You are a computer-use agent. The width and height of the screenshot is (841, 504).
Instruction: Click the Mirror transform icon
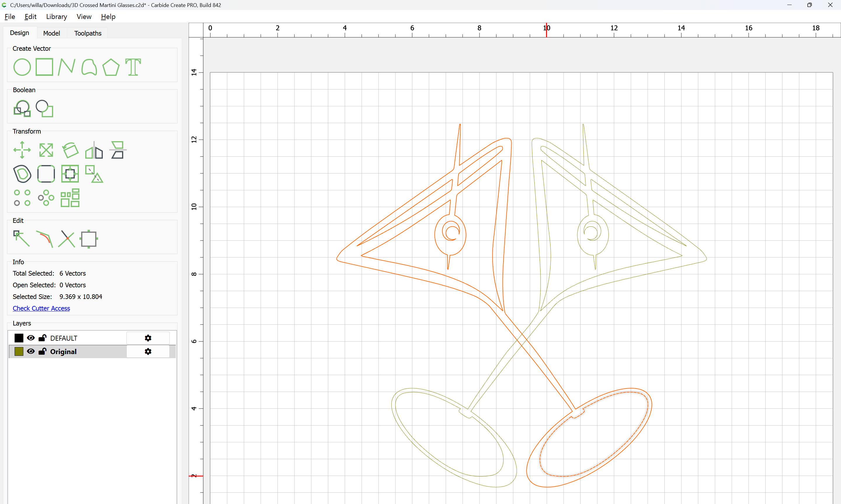point(94,150)
